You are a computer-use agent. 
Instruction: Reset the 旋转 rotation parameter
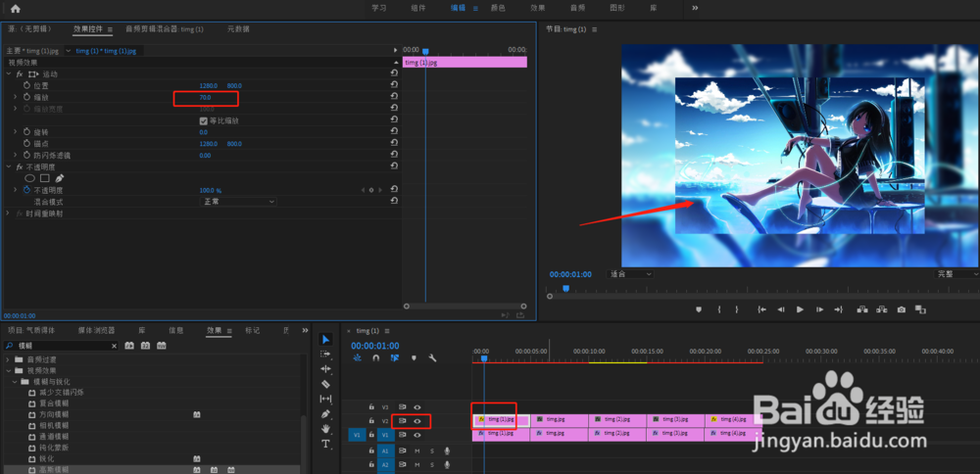point(394,131)
